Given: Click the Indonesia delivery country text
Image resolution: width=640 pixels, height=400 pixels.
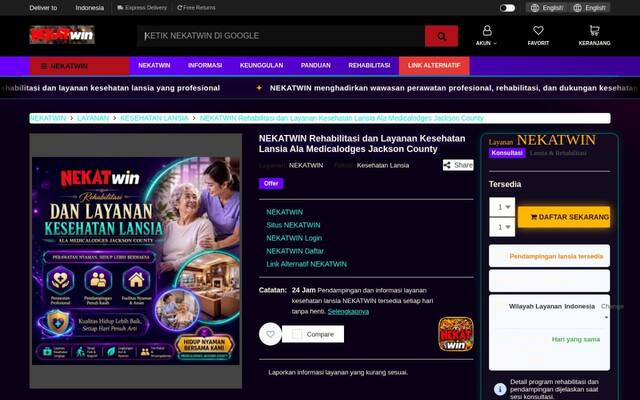Looking at the screenshot, I should [89, 8].
